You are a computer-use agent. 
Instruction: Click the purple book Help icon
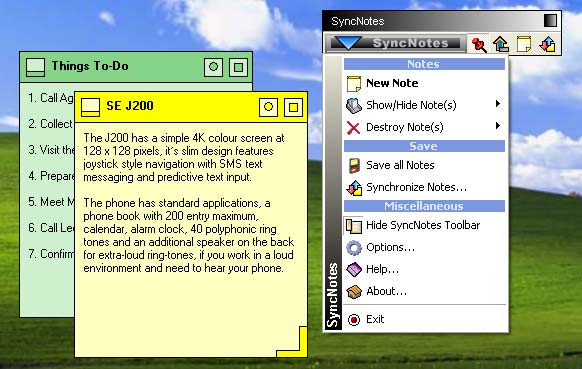[x=354, y=270]
